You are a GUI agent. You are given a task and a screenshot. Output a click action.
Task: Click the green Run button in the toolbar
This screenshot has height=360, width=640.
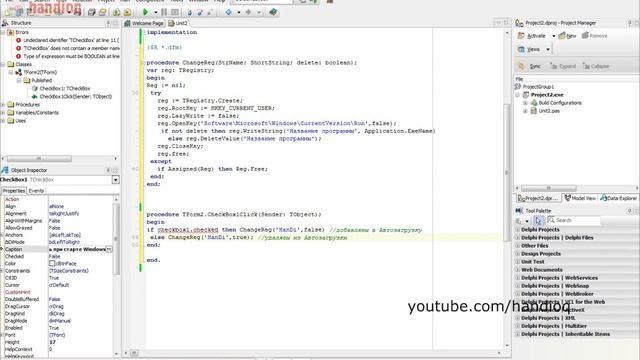coord(145,12)
